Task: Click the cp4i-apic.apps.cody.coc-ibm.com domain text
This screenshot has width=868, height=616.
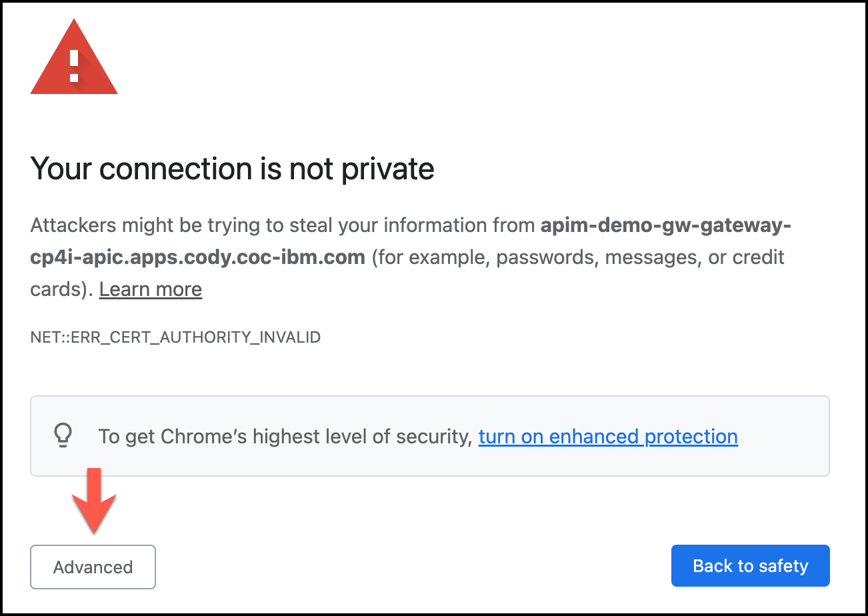Action: (x=197, y=257)
